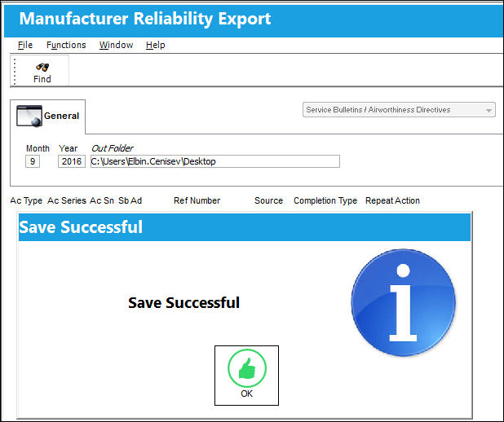Open the File menu
This screenshot has height=422, width=504.
tap(25, 45)
